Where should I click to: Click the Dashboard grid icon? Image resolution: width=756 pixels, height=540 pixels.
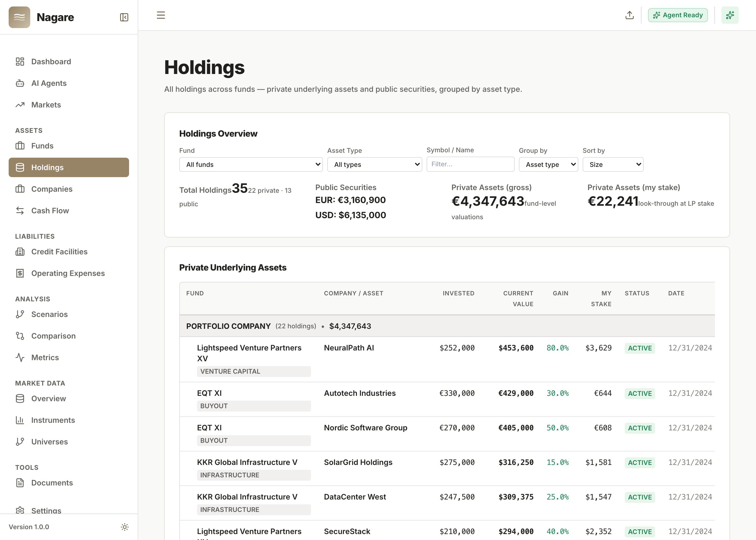pos(20,62)
